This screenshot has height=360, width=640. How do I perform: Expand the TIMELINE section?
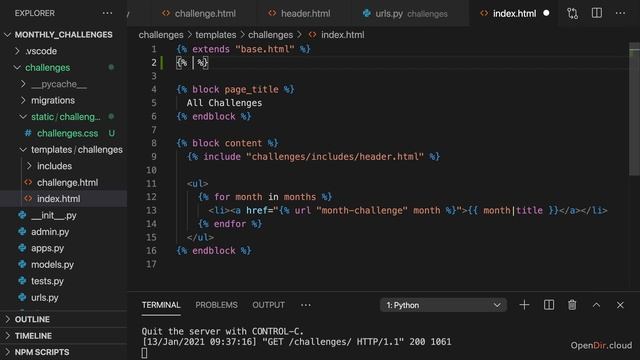tap(63, 336)
